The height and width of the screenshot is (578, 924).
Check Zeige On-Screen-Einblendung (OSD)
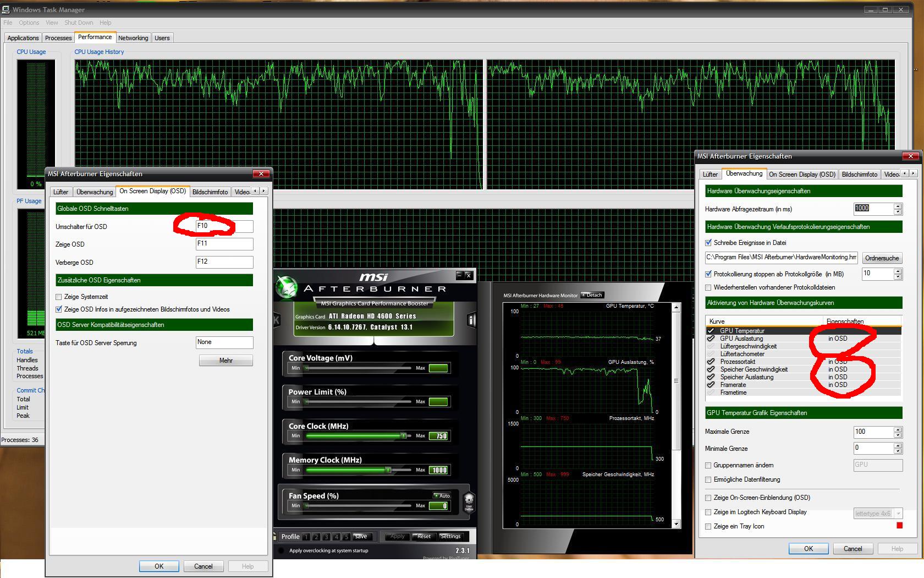click(x=708, y=498)
